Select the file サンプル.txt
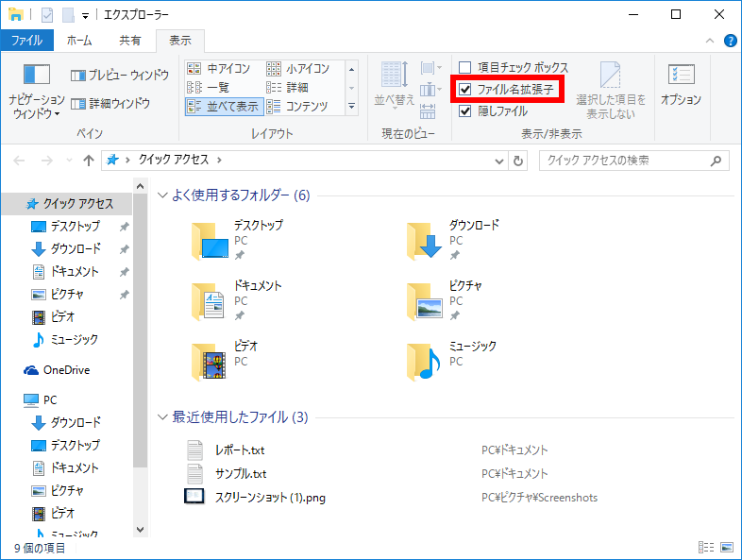The image size is (742, 560). [241, 474]
